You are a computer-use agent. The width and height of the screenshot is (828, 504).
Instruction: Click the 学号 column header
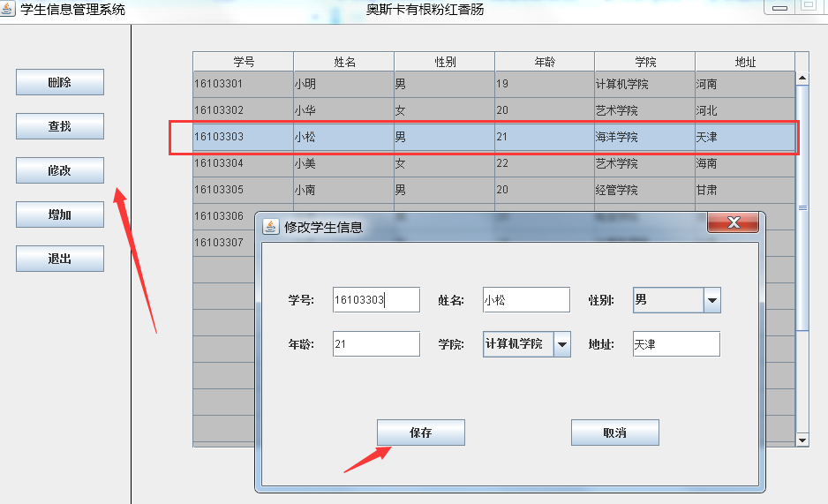click(x=244, y=62)
